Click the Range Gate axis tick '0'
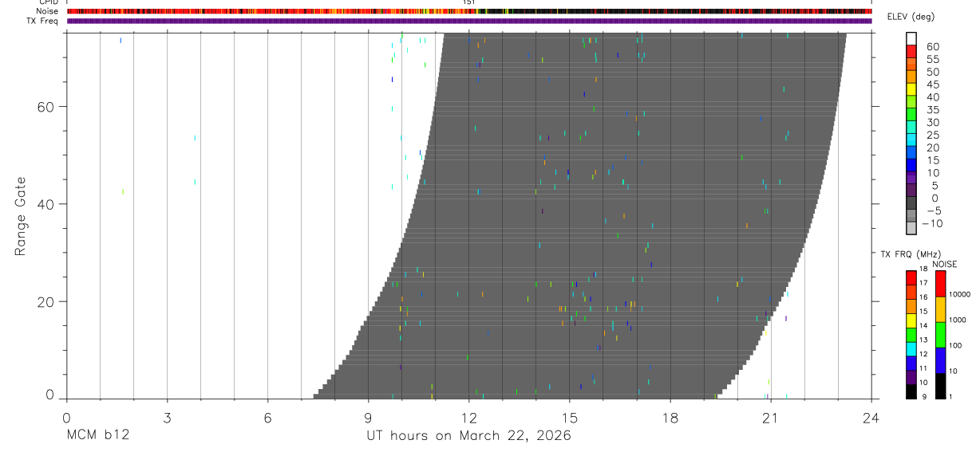Screen dimensions: 980x452 [49, 395]
